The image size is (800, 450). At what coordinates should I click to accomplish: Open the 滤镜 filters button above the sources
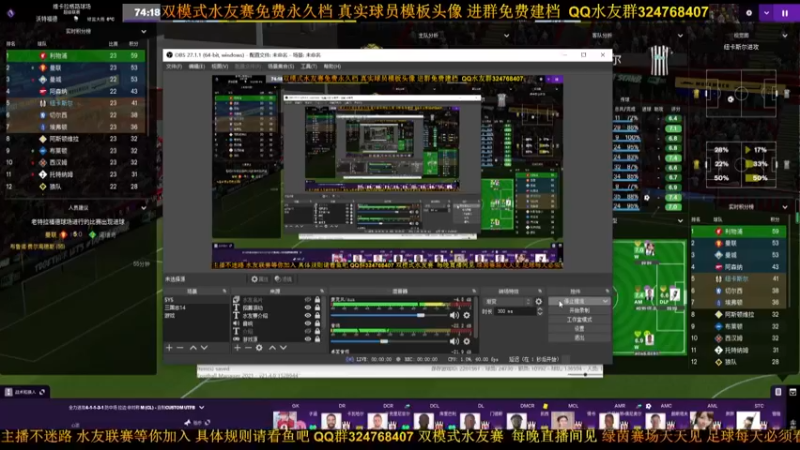pyautogui.click(x=283, y=279)
